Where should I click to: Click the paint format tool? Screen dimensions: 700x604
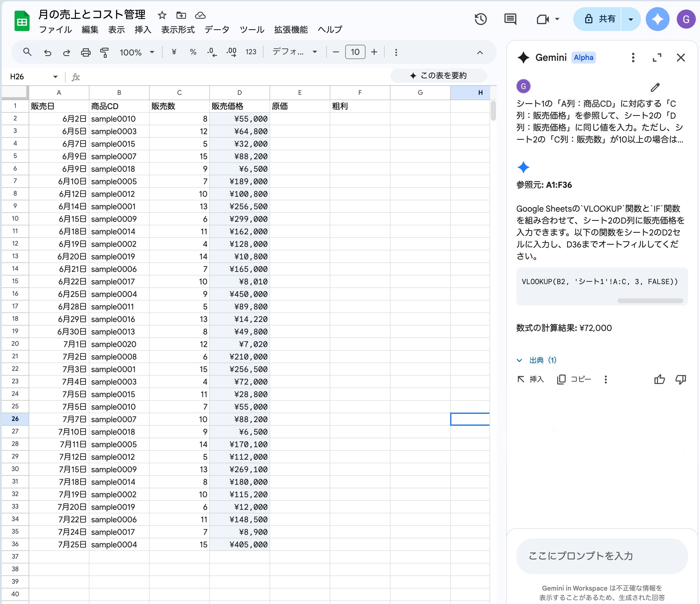[x=105, y=52]
